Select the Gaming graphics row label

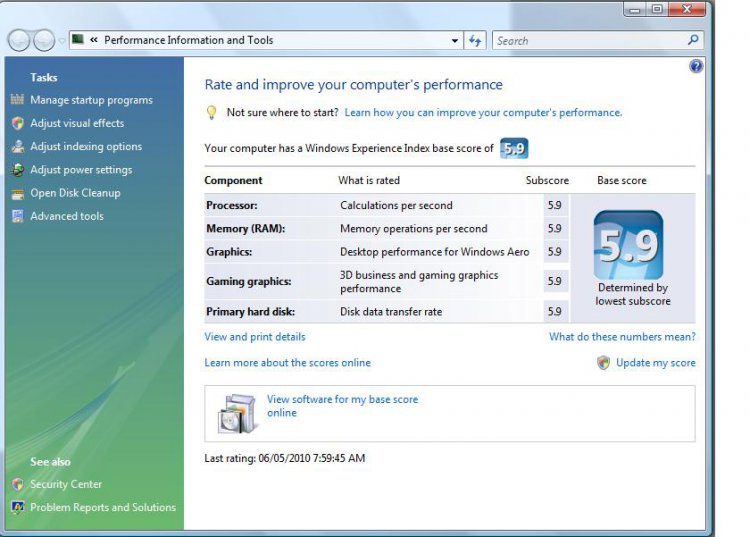(249, 281)
